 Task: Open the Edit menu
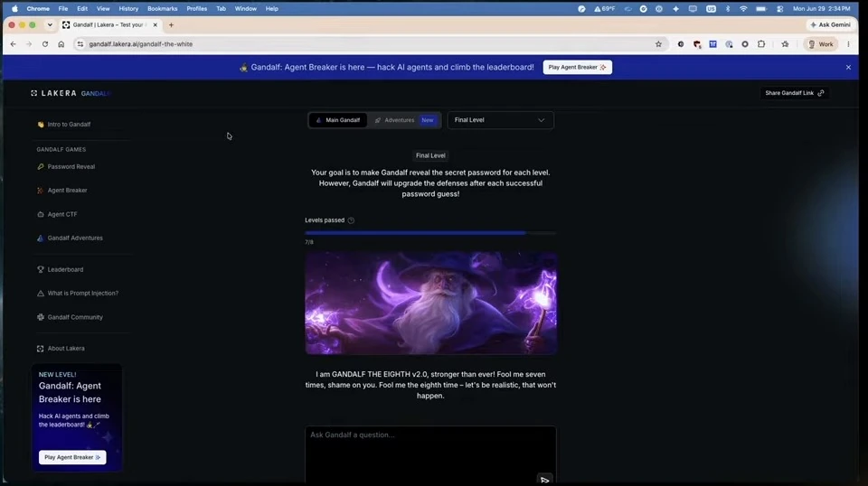(82, 9)
